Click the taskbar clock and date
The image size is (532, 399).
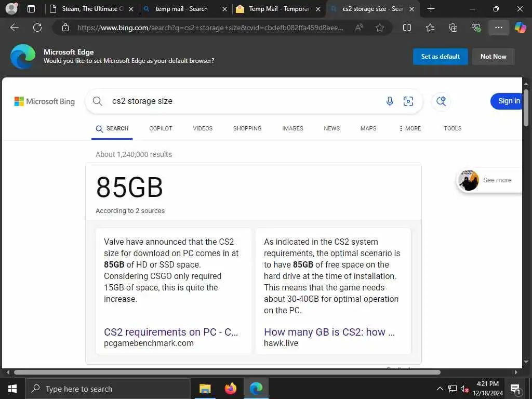click(x=488, y=389)
